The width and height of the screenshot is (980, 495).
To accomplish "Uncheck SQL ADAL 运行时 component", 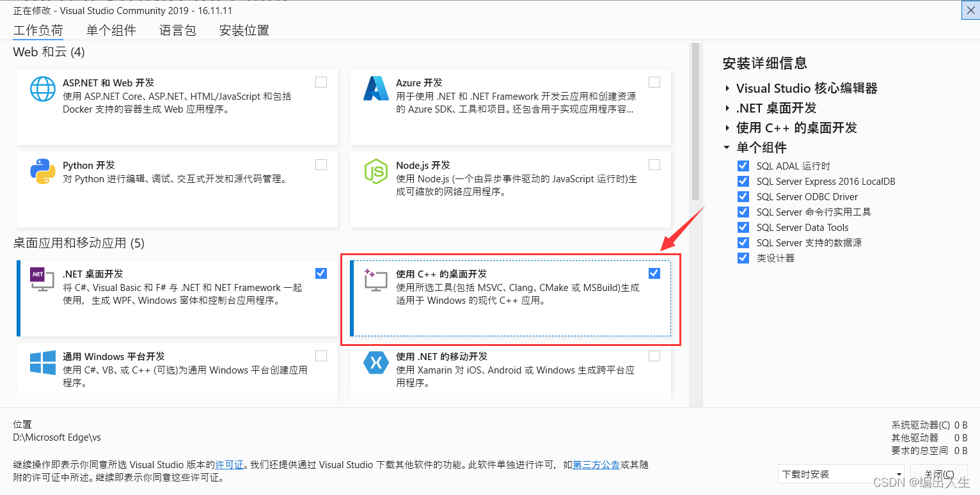I will (x=743, y=166).
